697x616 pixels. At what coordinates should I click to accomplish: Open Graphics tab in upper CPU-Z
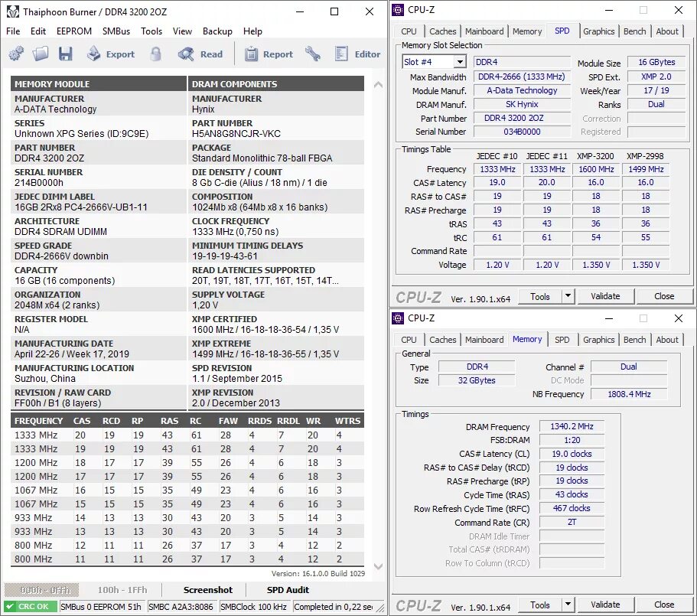click(x=598, y=31)
